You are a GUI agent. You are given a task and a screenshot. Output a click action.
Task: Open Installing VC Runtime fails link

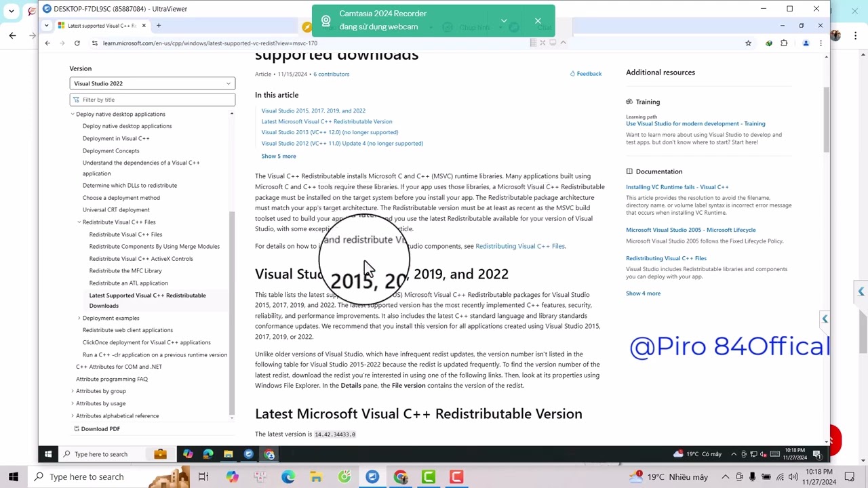[x=677, y=187]
